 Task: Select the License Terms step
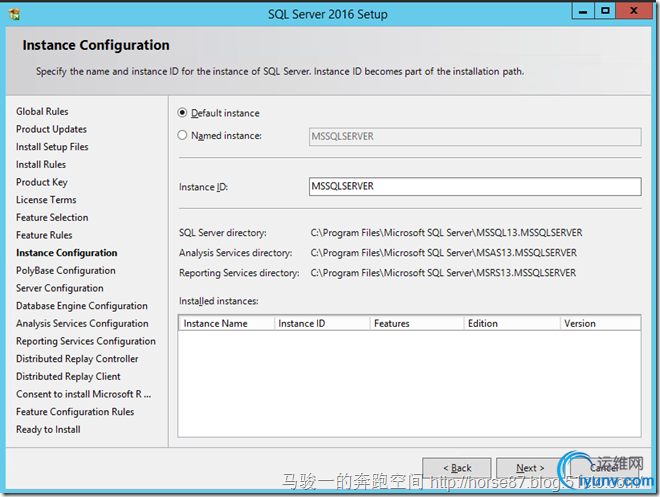tap(46, 200)
